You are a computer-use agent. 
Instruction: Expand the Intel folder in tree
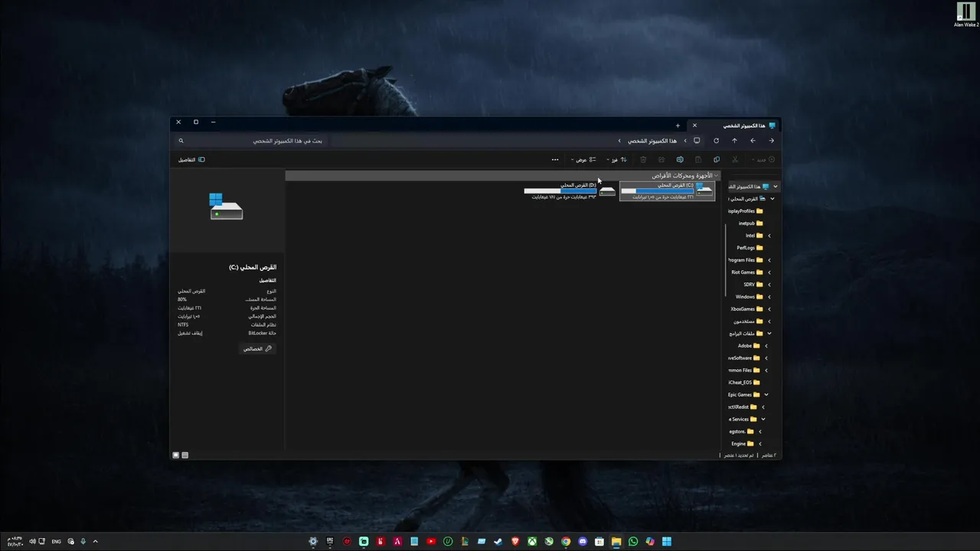(769, 236)
